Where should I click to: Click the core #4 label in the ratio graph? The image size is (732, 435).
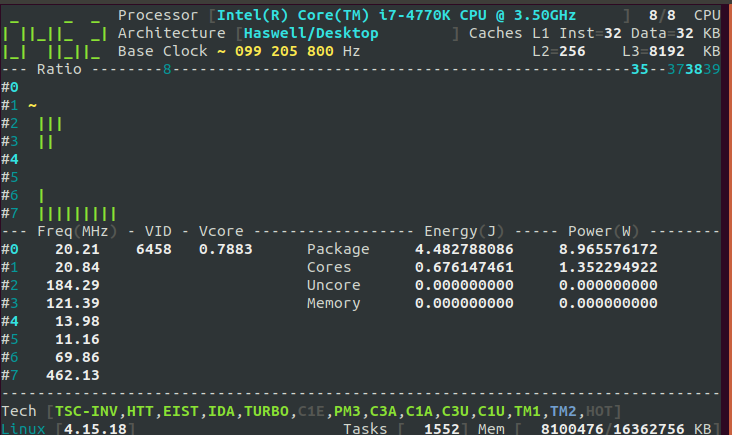tap(10, 160)
